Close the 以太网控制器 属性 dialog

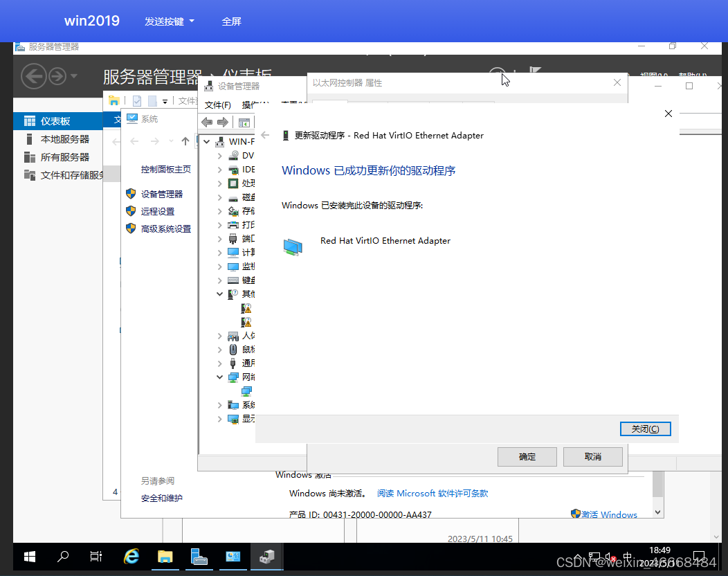click(x=617, y=82)
